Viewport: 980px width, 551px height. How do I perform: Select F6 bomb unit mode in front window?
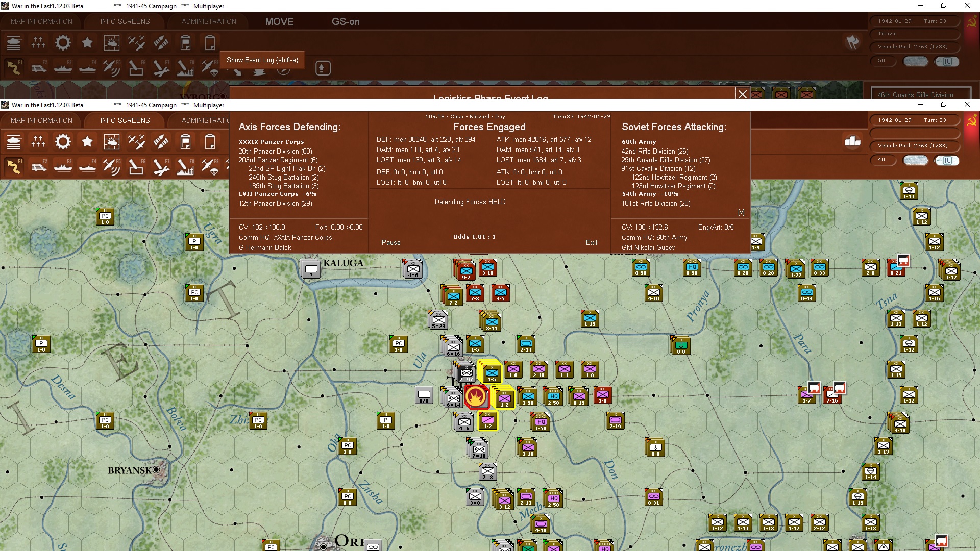pyautogui.click(x=136, y=167)
